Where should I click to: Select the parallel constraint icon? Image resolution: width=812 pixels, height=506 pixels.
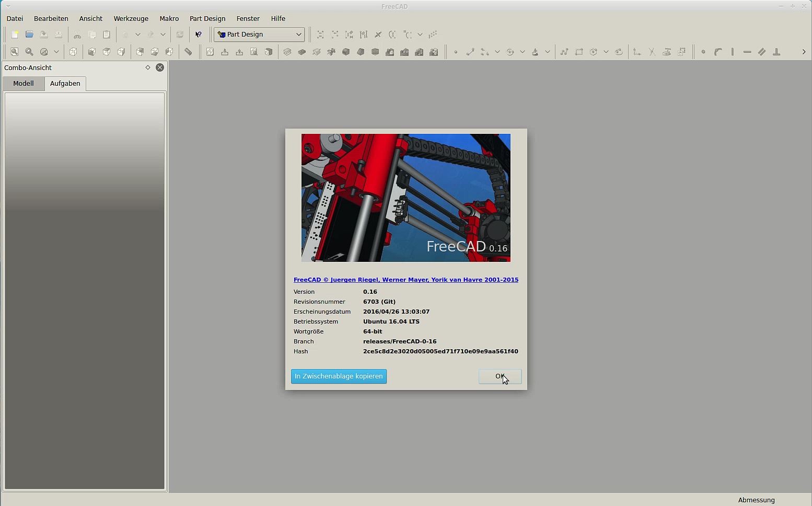click(x=762, y=52)
